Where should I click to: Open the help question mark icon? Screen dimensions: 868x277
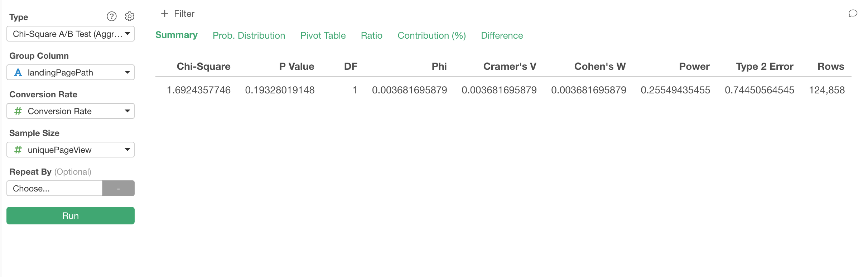[112, 16]
